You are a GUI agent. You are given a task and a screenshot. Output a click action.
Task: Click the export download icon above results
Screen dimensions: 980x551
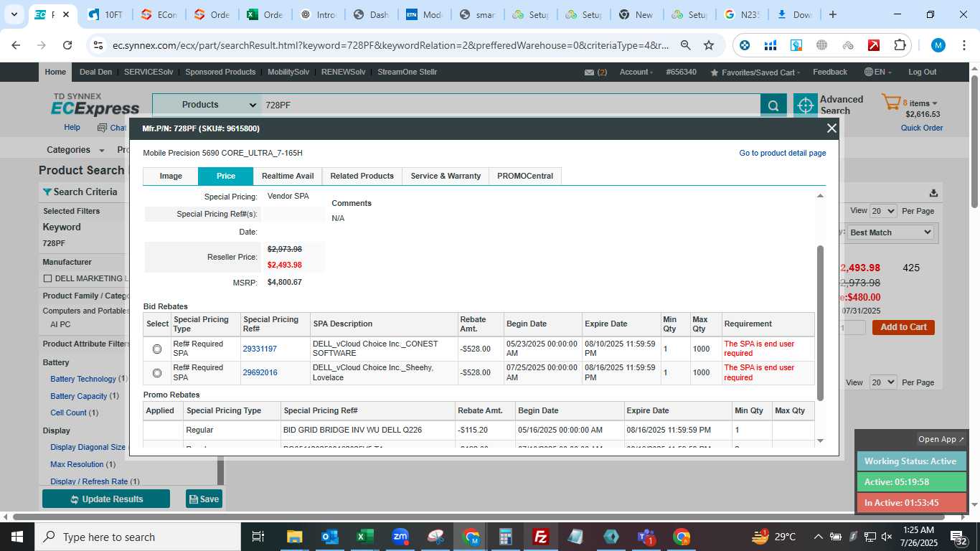933,192
